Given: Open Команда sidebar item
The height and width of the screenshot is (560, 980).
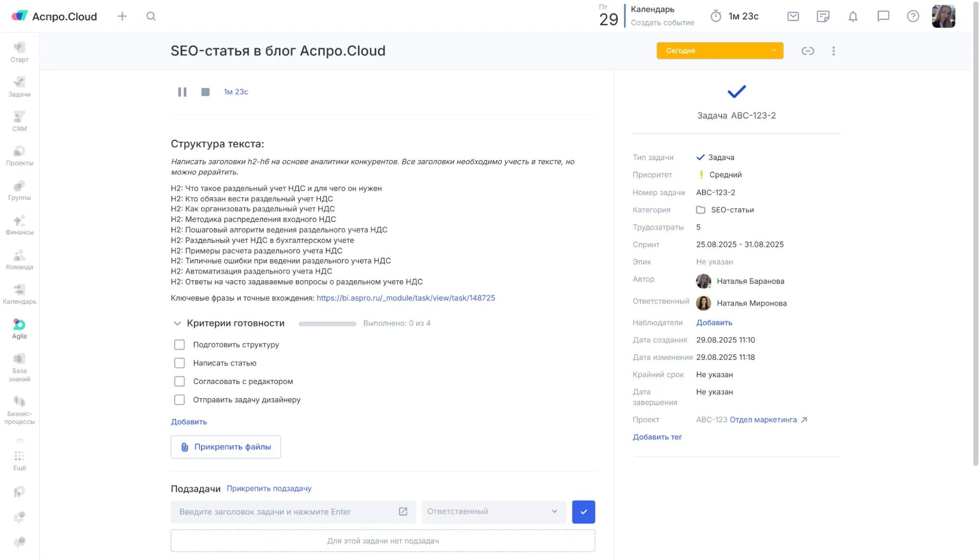Looking at the screenshot, I should tap(20, 260).
